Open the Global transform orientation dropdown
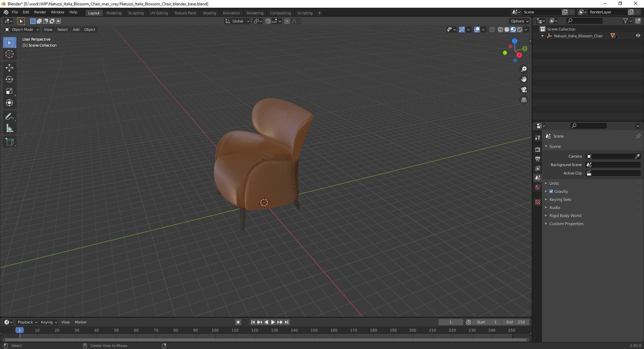Viewport: 644px width, 349px height. 237,21
